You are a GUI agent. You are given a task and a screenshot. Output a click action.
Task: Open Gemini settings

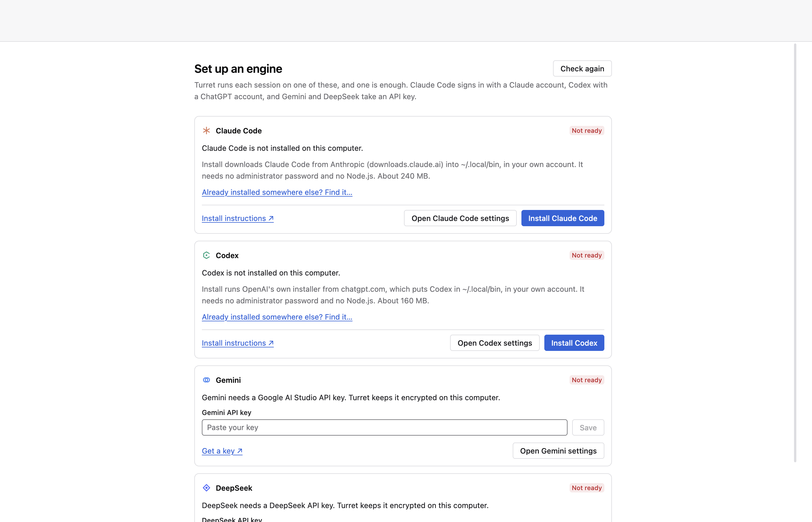pyautogui.click(x=558, y=450)
